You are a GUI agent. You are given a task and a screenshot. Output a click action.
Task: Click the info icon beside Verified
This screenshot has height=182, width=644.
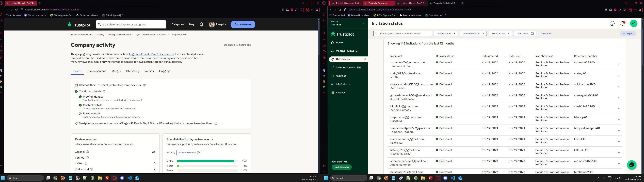pos(87,158)
